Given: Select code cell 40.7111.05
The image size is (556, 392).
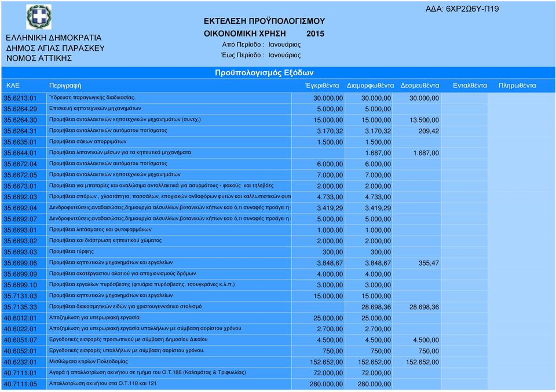Looking at the screenshot, I should click(24, 384).
